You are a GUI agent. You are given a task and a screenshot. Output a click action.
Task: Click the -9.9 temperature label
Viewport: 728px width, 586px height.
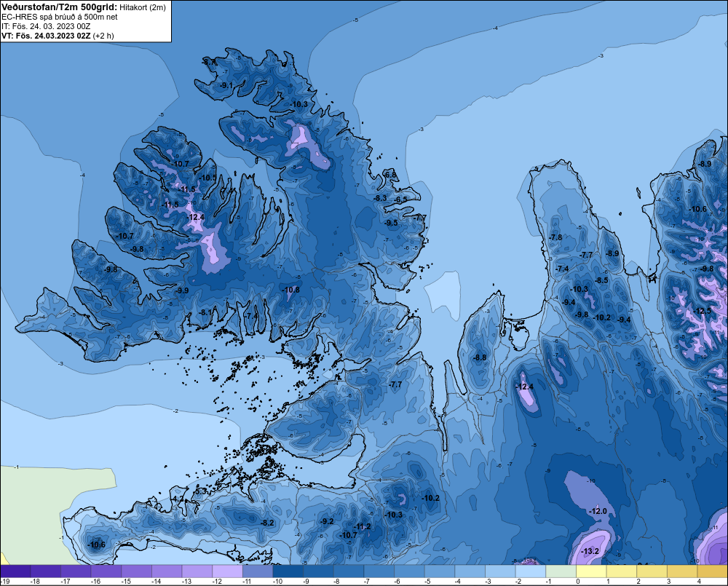(x=181, y=290)
